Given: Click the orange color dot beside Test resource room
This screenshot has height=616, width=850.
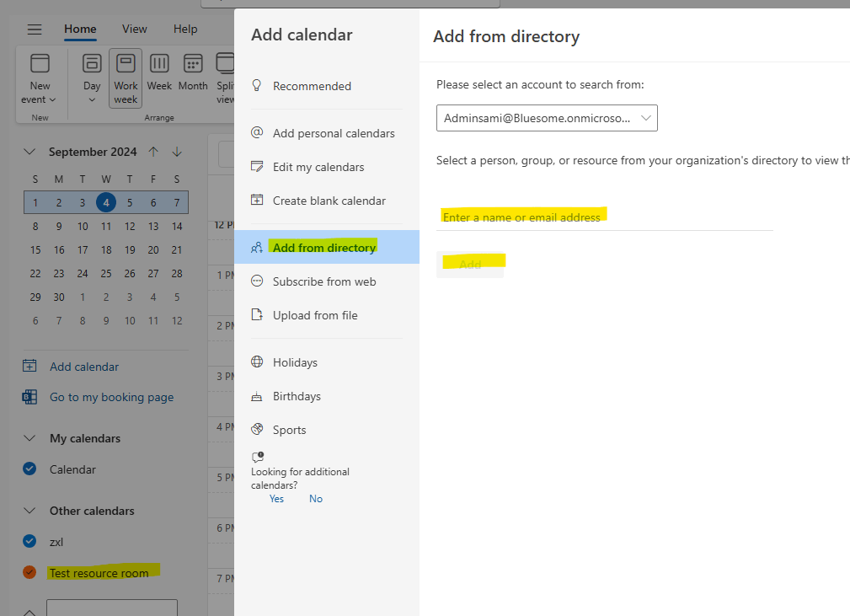Looking at the screenshot, I should (x=29, y=572).
